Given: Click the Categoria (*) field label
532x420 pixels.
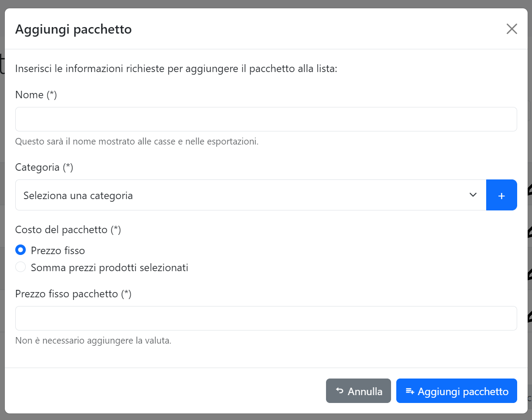Looking at the screenshot, I should tap(44, 167).
